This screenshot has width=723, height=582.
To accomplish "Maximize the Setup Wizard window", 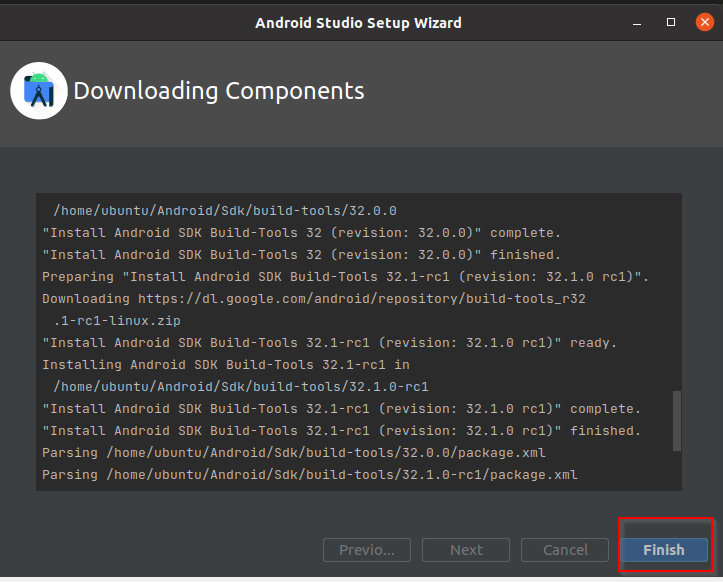I will pos(671,22).
